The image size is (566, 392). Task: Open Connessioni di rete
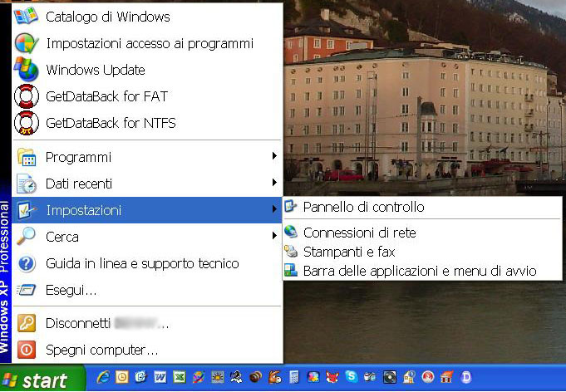pyautogui.click(x=422, y=233)
